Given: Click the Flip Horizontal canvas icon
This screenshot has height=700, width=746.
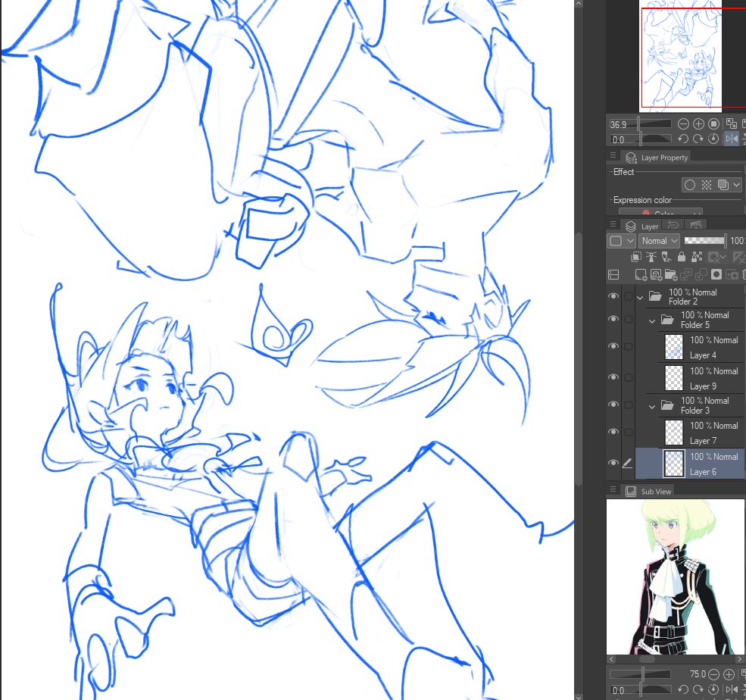Looking at the screenshot, I should pos(731,139).
